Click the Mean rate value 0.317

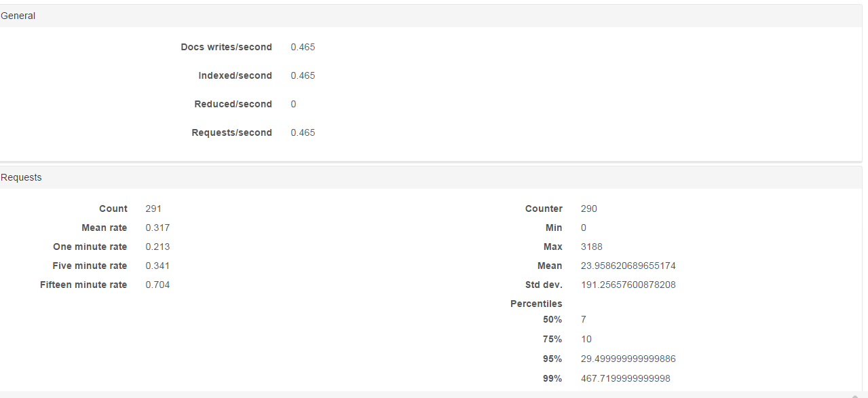pos(157,228)
